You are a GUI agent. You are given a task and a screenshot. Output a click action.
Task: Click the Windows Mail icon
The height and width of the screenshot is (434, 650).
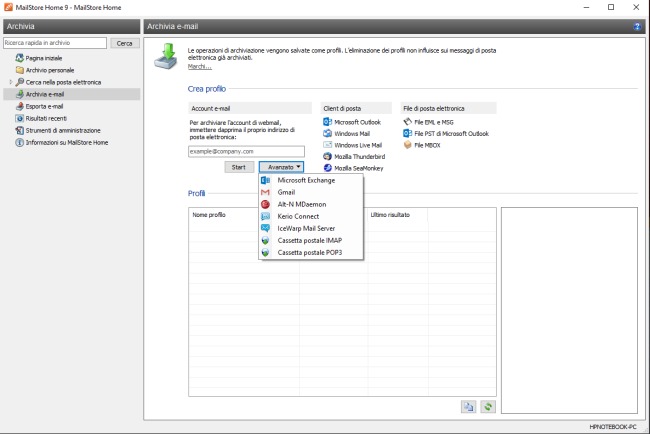coord(327,133)
